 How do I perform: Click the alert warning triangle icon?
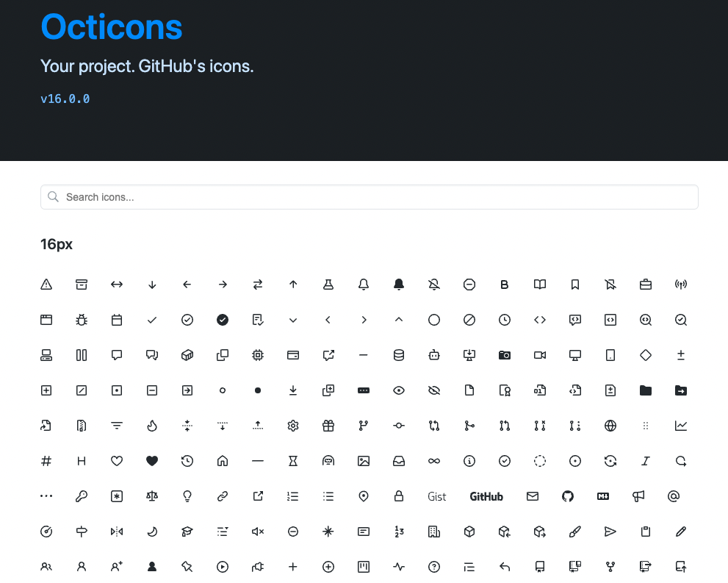tap(46, 285)
